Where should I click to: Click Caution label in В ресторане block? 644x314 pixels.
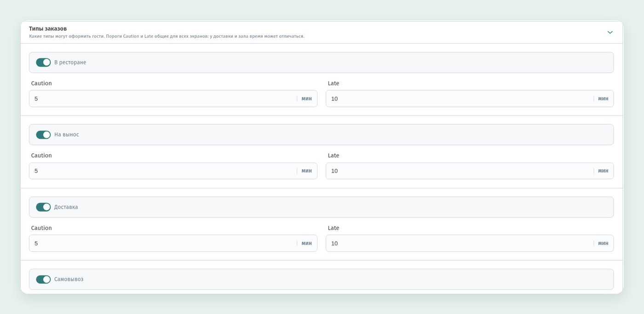(x=41, y=83)
